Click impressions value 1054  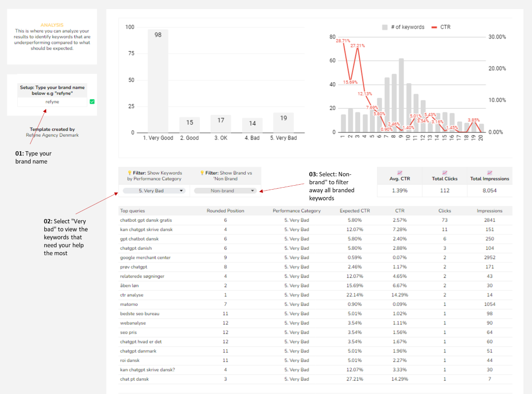pyautogui.click(x=489, y=304)
